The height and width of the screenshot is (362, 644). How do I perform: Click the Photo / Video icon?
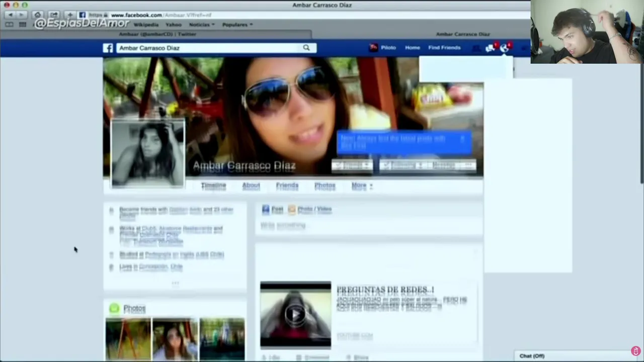292,209
